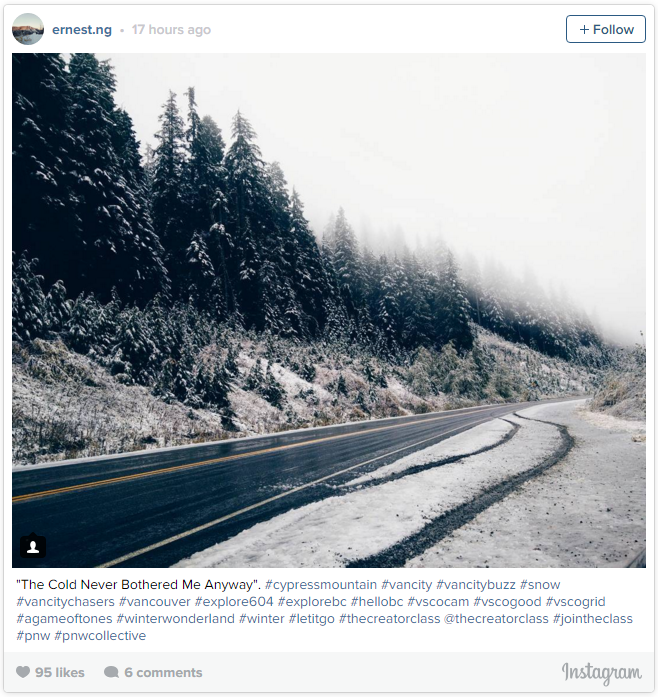Viewport: 658px width, 697px height.
Task: Click the ernest.ng profile avatar
Action: (x=28, y=29)
